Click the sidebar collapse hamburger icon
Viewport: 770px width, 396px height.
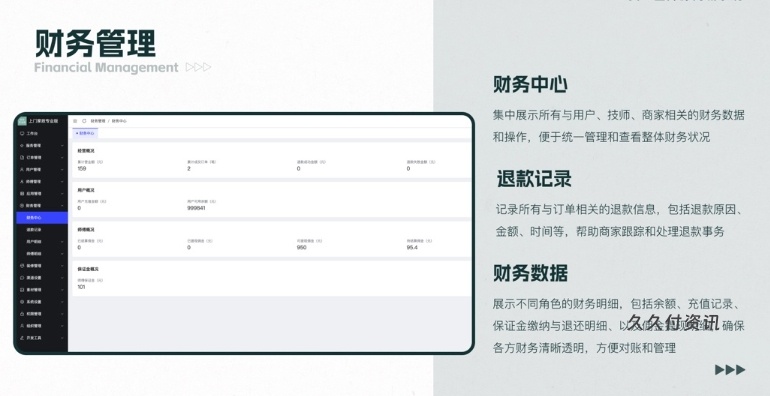click(75, 121)
